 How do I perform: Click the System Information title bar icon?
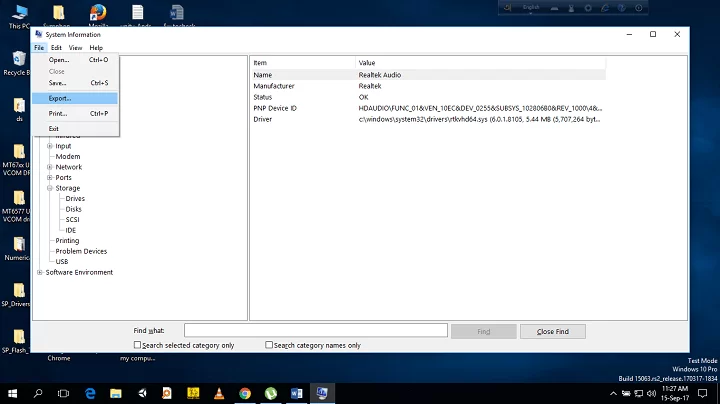(x=39, y=34)
